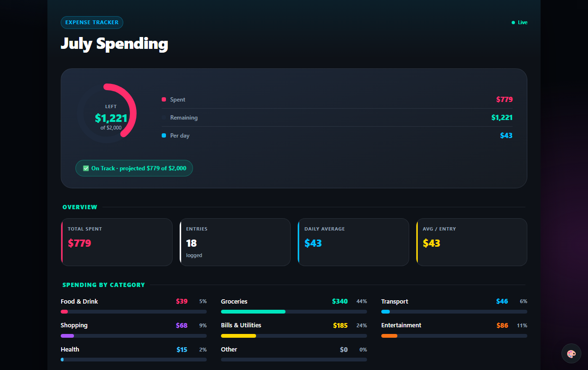Click the $86 Entertainment amount
Viewport: 588px width, 370px height.
point(502,325)
